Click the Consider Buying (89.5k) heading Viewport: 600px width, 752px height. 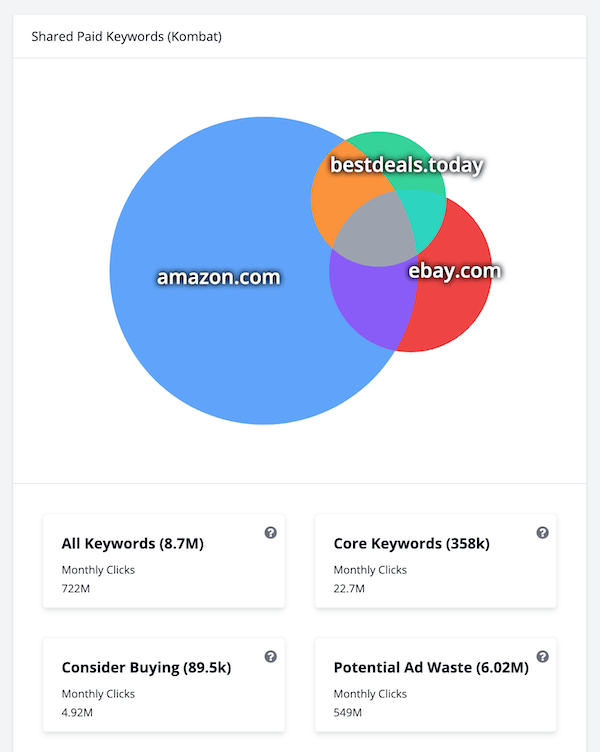(146, 667)
